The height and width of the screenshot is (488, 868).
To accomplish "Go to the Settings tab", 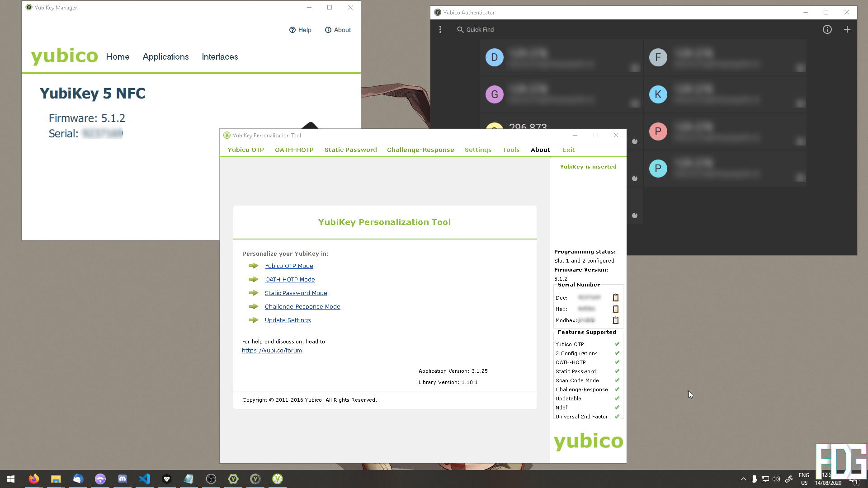I will (478, 150).
